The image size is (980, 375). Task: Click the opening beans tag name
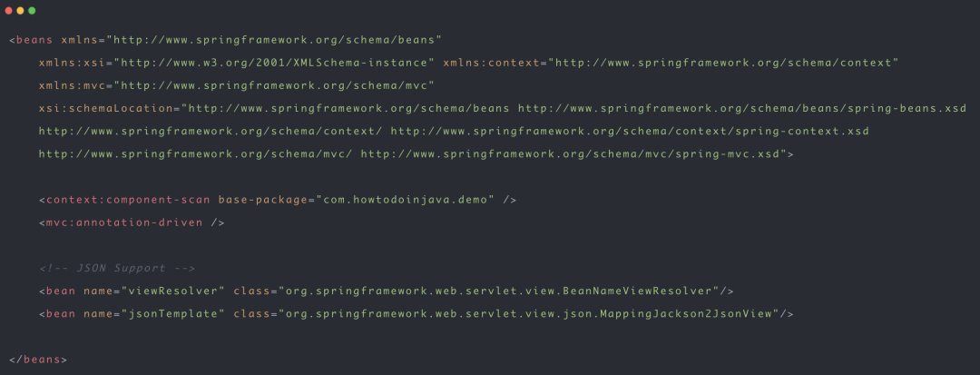point(34,40)
